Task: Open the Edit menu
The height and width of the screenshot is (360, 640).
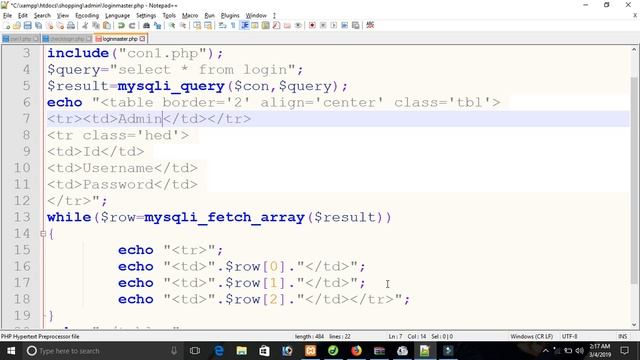Action: [x=22, y=16]
